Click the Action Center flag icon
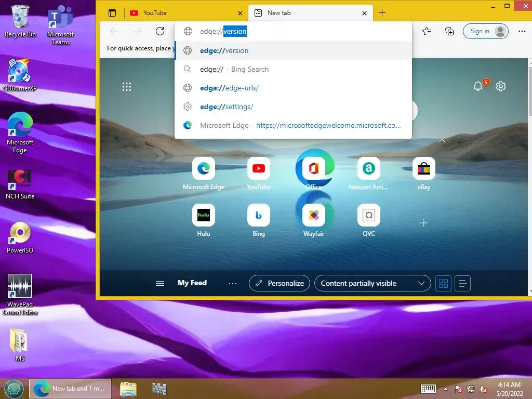The height and width of the screenshot is (399, 532). click(x=458, y=389)
